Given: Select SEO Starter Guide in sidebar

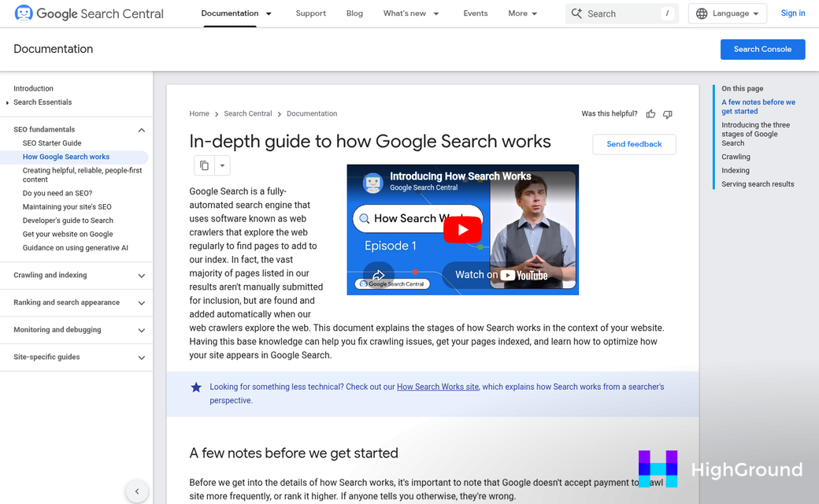Looking at the screenshot, I should pyautogui.click(x=52, y=143).
